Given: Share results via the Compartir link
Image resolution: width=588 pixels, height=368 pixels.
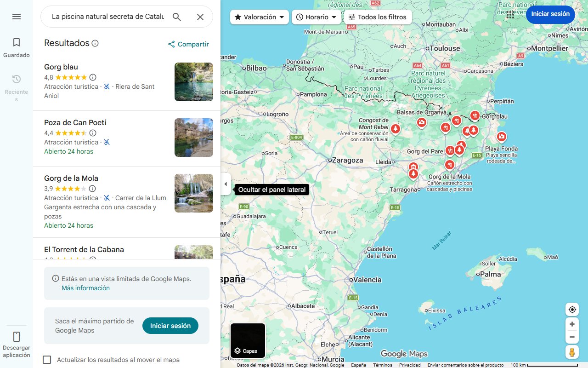Looking at the screenshot, I should pyautogui.click(x=188, y=44).
